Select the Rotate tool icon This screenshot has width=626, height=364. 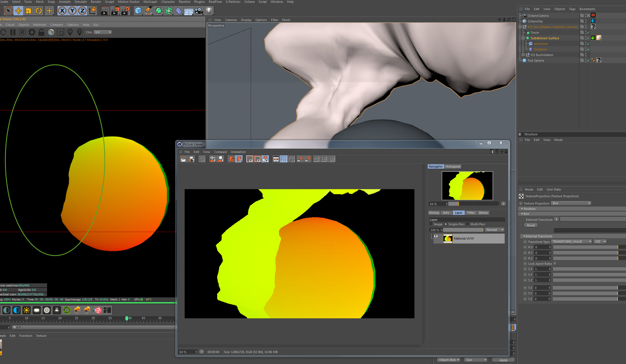[39, 11]
